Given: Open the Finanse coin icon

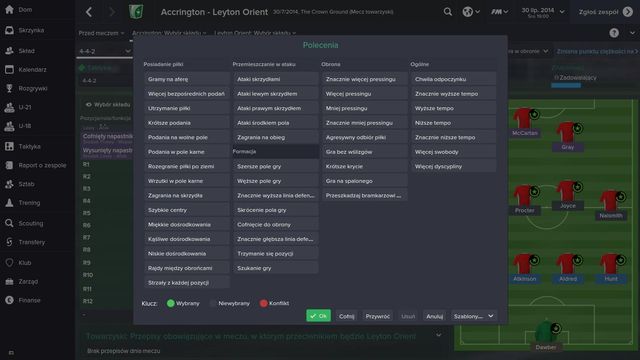Looking at the screenshot, I should pyautogui.click(x=9, y=300).
